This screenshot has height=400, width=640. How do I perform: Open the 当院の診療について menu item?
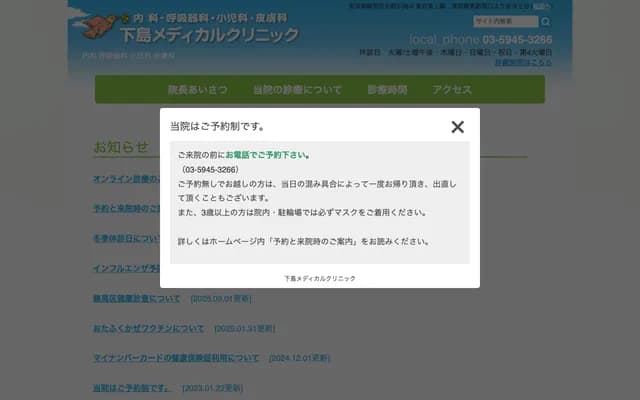(x=297, y=89)
